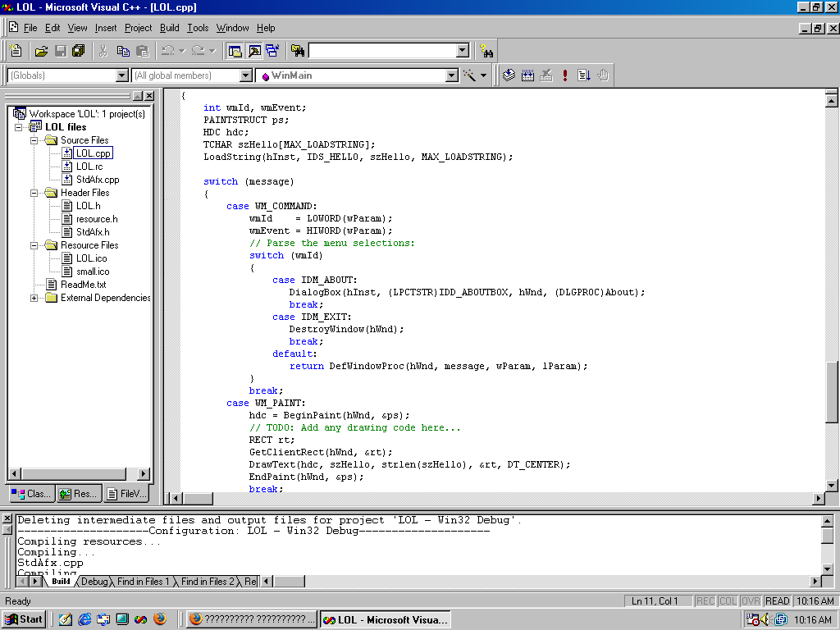The image size is (840, 630).
Task: Toggle the Output window toolbar button
Action: (x=254, y=50)
